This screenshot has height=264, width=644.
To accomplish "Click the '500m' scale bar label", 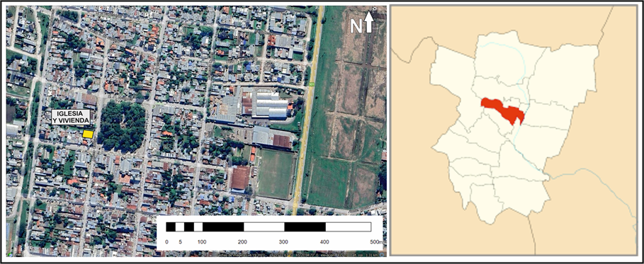I will tap(375, 242).
